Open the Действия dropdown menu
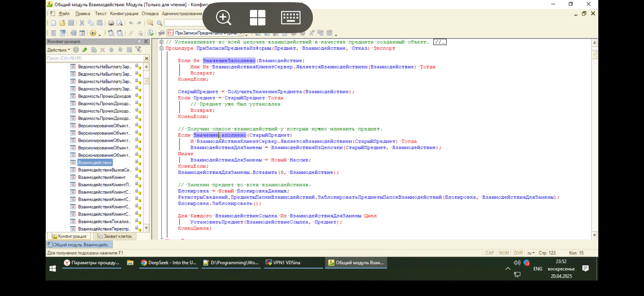Screen dimensions: 644x296 [58, 50]
